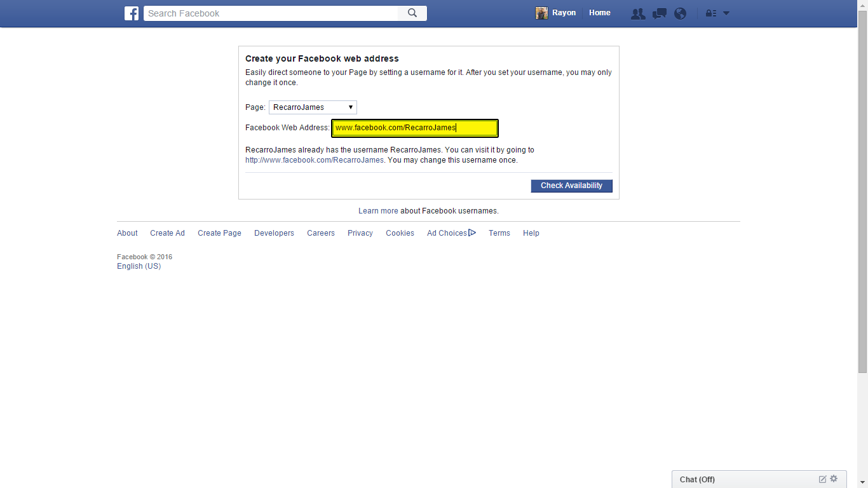868x488 pixels.
Task: Open the Learn more link
Action: point(378,211)
